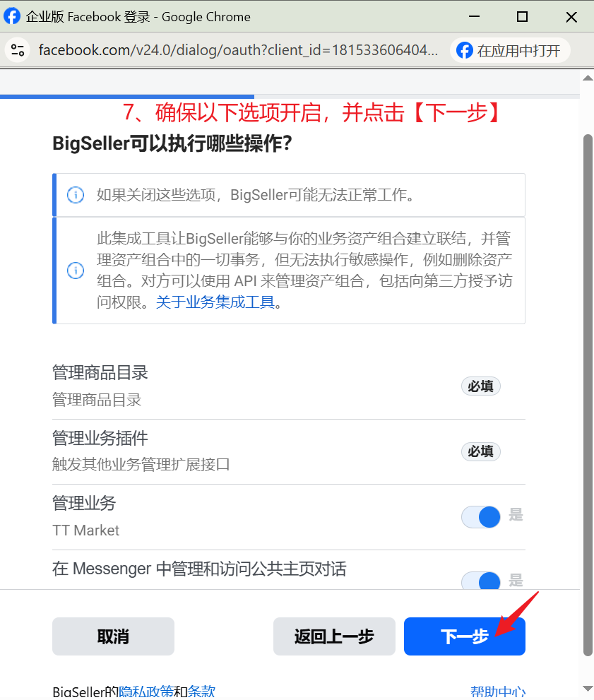Click the 管理商品目录 heading text
594x700 pixels.
pos(100,373)
